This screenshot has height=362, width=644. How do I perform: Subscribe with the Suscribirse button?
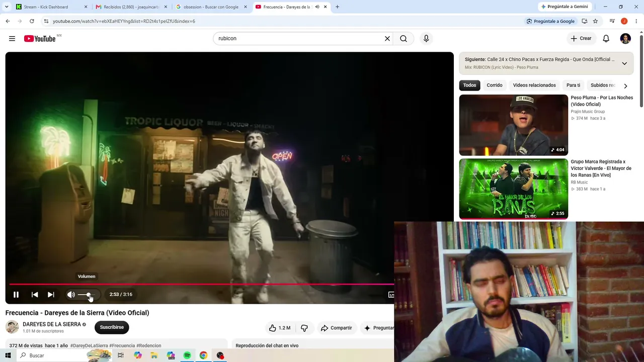[112, 327]
